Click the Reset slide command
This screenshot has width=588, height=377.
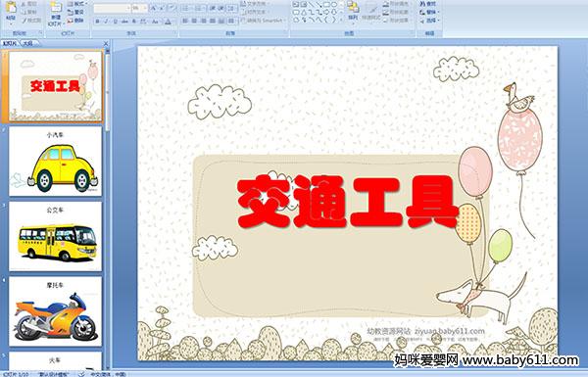(x=75, y=12)
